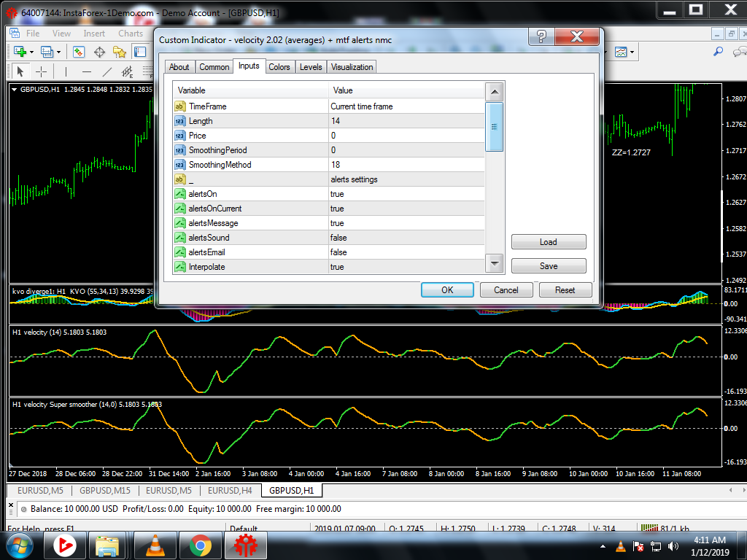The height and width of the screenshot is (560, 747).
Task: Expand the Profiles dropdown arrow
Action: [x=58, y=52]
